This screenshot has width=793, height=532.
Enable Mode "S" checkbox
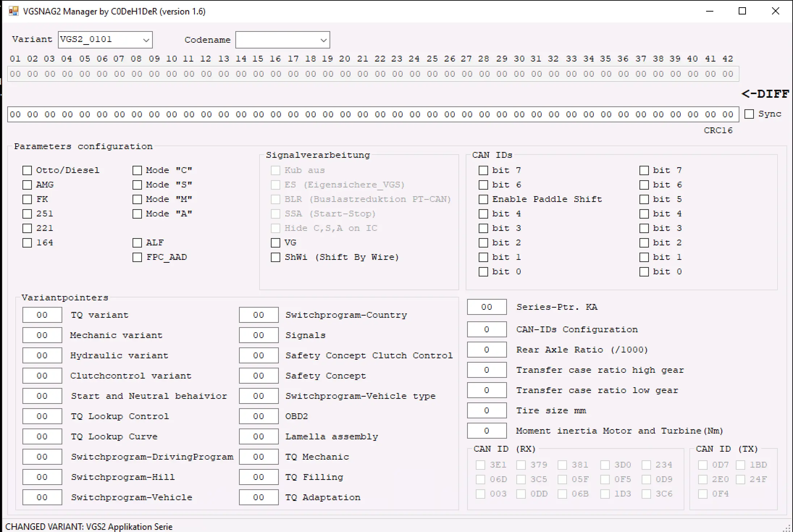click(137, 185)
